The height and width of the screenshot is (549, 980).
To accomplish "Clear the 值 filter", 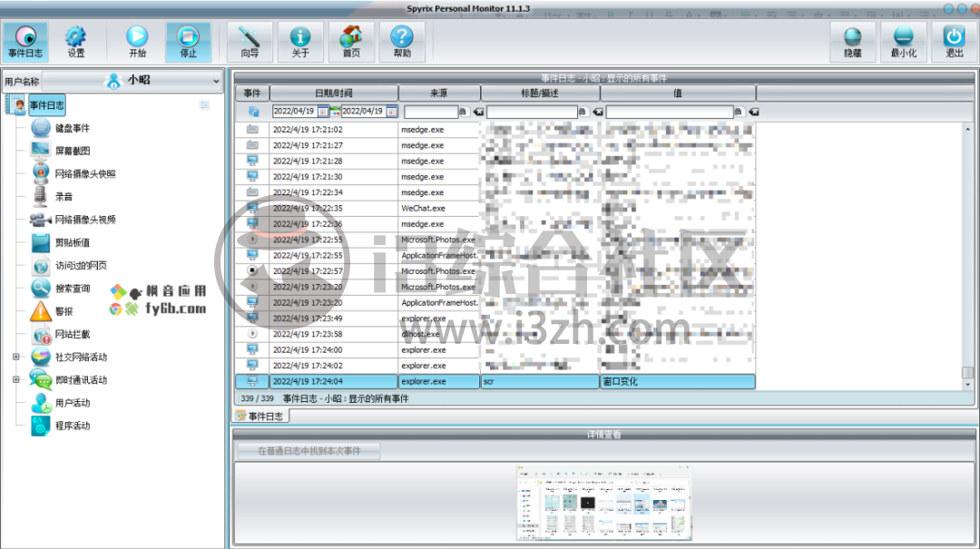I will (x=754, y=112).
